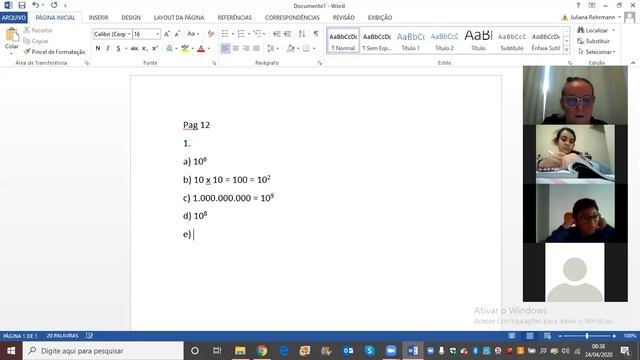Open Zoom app from taskbar
640x360 pixels.
(x=391, y=351)
